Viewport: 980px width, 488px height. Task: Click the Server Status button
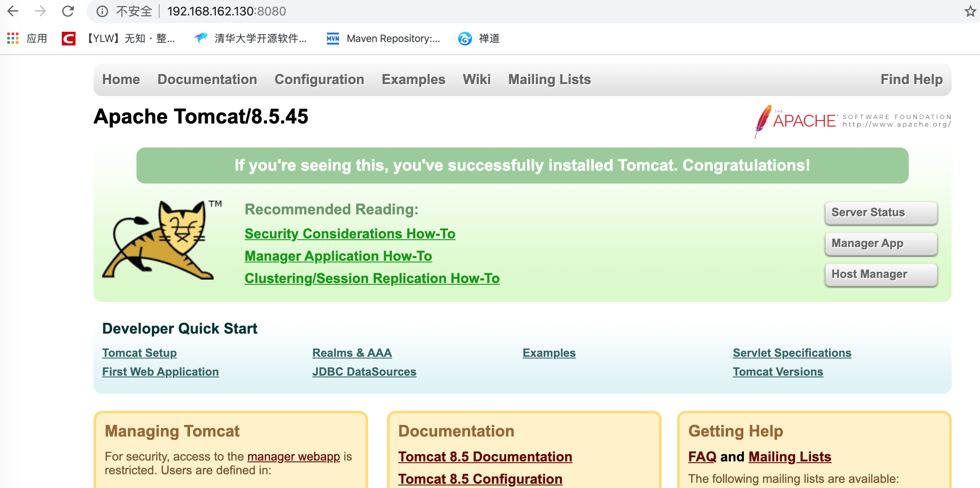(x=881, y=213)
